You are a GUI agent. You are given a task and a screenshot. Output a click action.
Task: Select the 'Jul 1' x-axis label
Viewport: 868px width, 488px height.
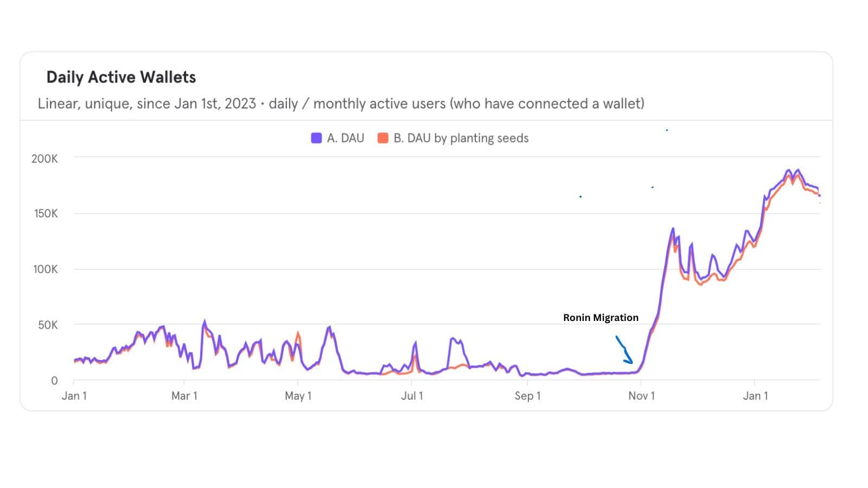point(412,396)
